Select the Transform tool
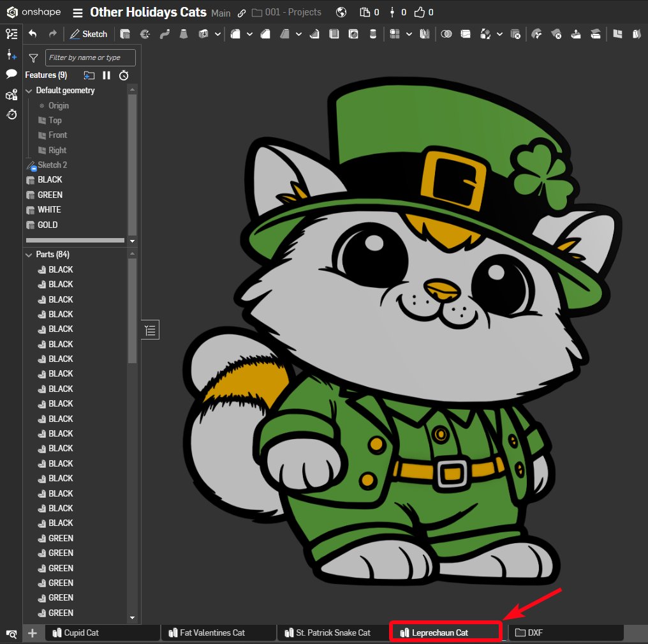The image size is (648, 644). [x=485, y=34]
